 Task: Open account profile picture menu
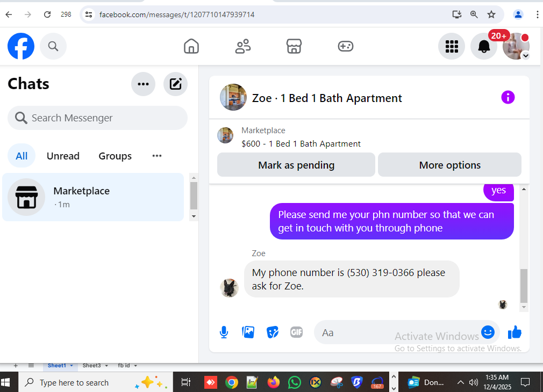[x=516, y=46]
